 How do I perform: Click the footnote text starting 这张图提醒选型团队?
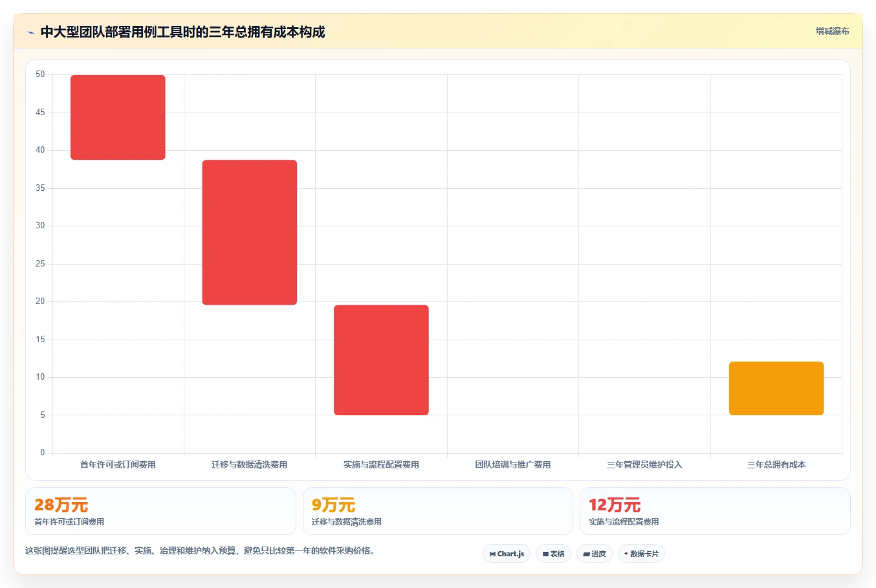pos(200,551)
